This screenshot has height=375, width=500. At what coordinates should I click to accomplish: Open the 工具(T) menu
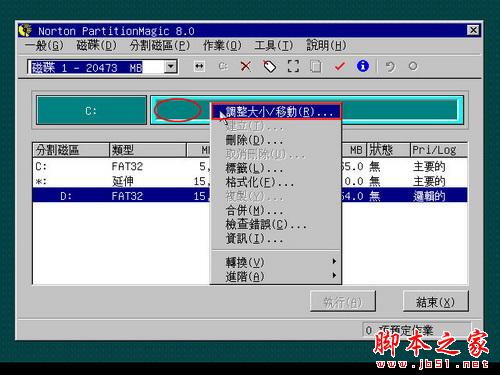pyautogui.click(x=274, y=45)
